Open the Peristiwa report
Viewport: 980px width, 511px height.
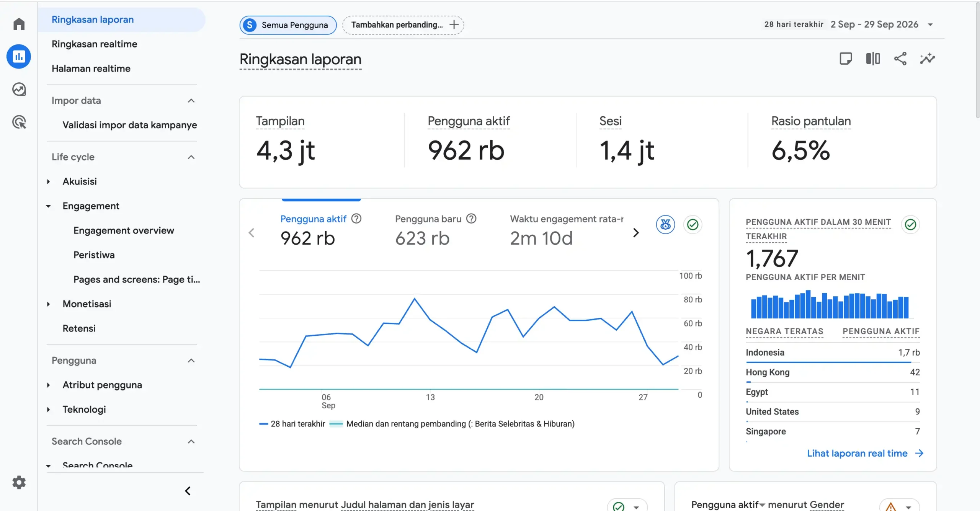click(x=94, y=255)
